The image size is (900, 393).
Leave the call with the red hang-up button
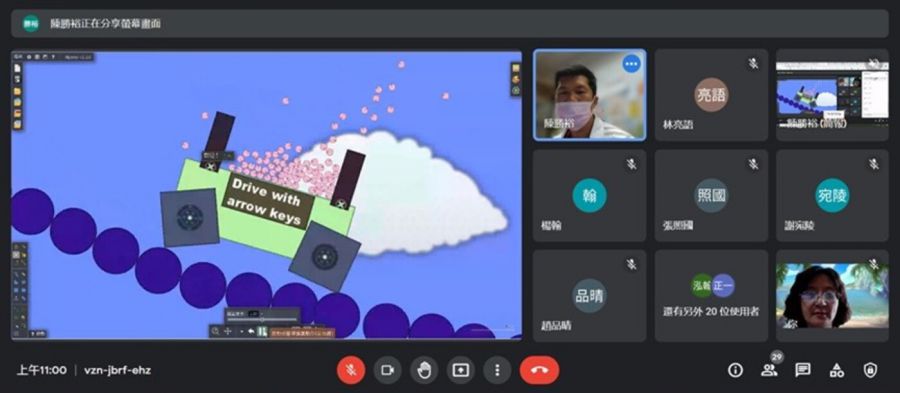click(539, 370)
